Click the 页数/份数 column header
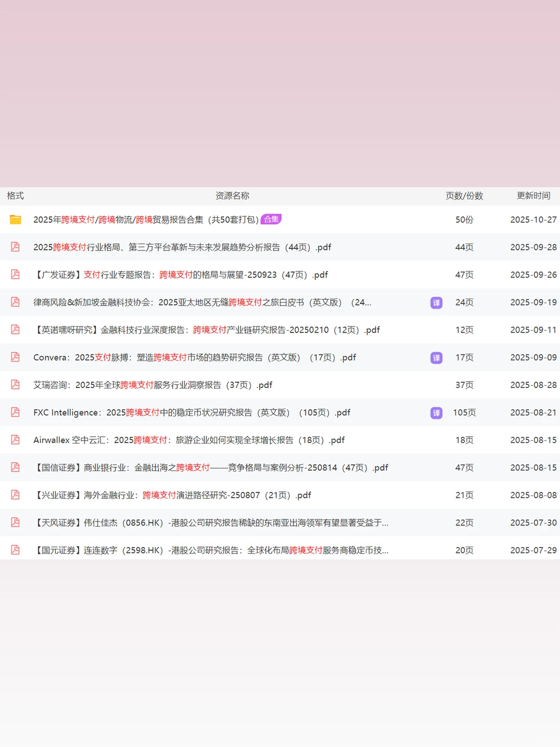 pyautogui.click(x=464, y=196)
